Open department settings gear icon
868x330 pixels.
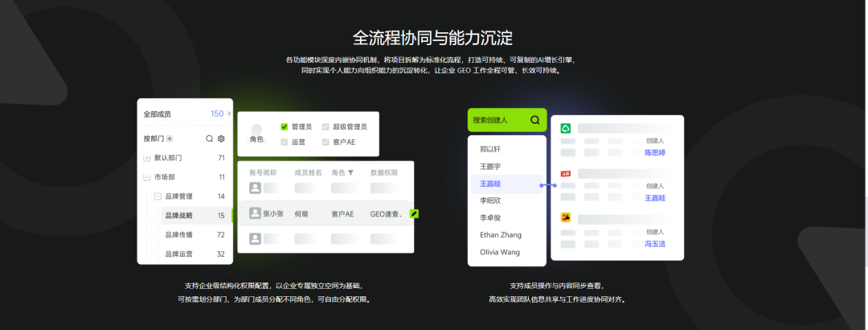tap(221, 138)
